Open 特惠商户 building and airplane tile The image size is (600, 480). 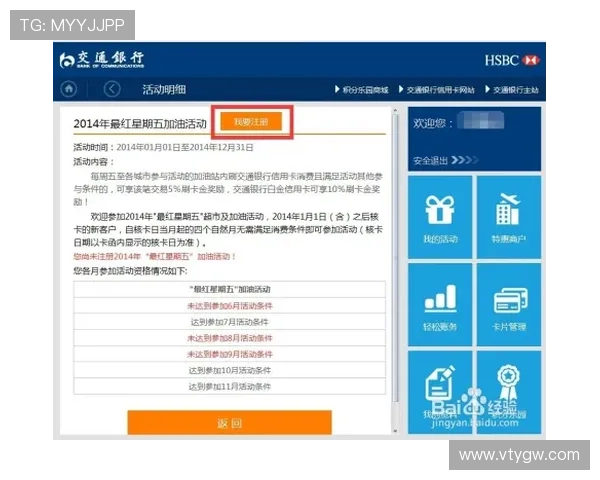click(509, 217)
